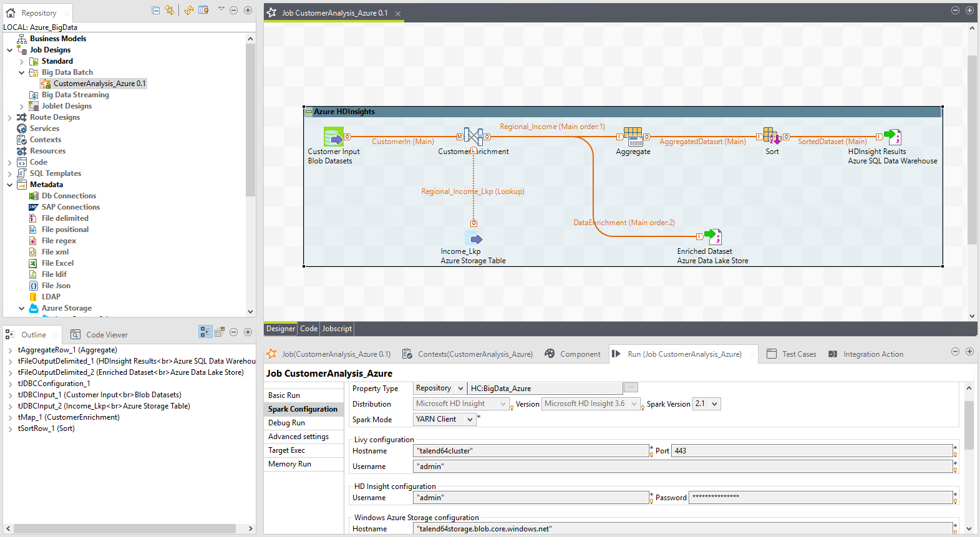
Task: Click the browse button beside HC:BigData_Azure
Action: (631, 387)
